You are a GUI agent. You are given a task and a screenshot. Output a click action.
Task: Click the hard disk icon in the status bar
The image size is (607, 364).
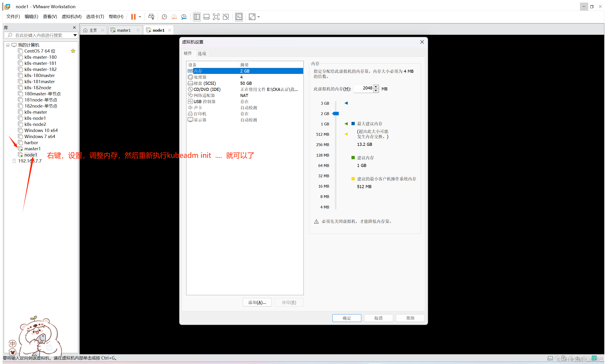coord(551,358)
